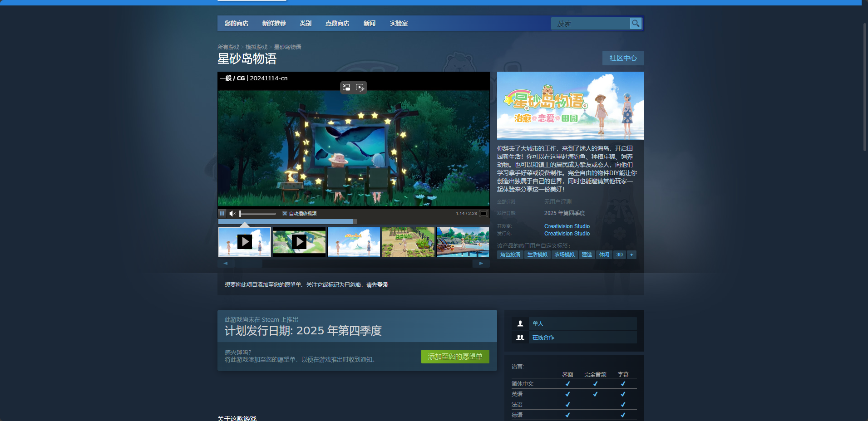
Task: Open the third screenshot thumbnail with logo
Action: [354, 242]
